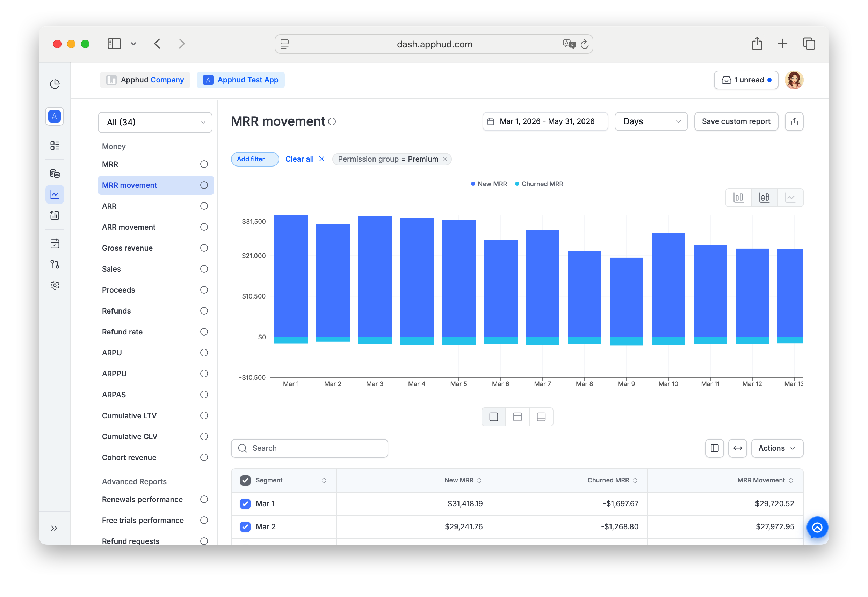Expand the All (34) apps dropdown
The width and height of the screenshot is (868, 597).
point(155,122)
